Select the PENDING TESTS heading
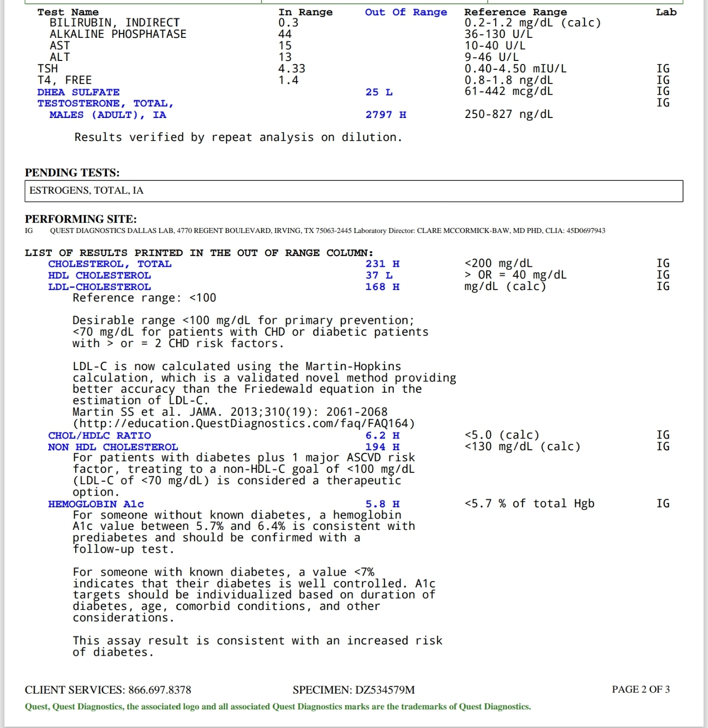708x728 pixels. 72,173
